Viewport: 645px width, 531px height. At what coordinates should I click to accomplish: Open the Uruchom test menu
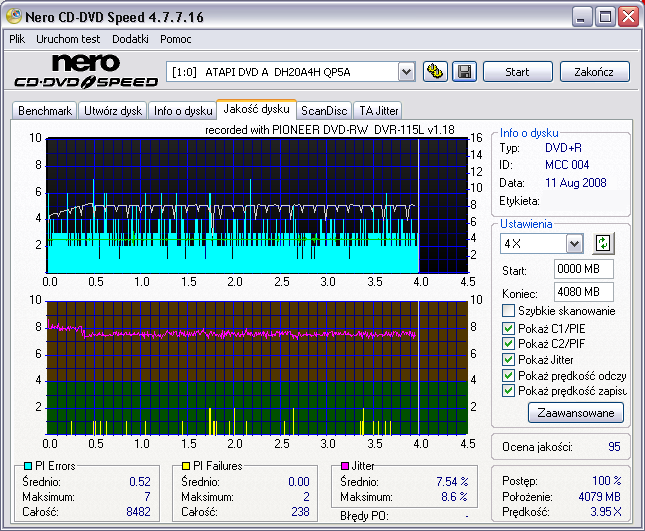tap(68, 39)
